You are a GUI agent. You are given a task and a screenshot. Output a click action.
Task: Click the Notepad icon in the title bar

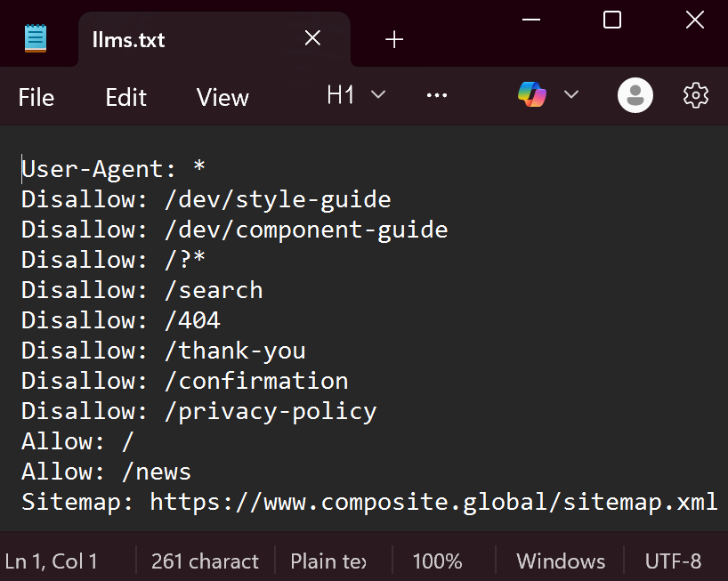[x=36, y=38]
